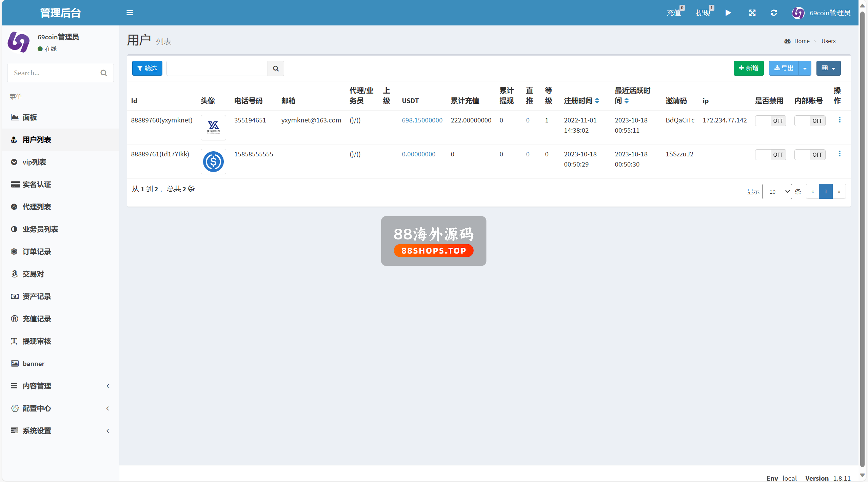
Task: Click the green 新增 button
Action: (x=748, y=68)
